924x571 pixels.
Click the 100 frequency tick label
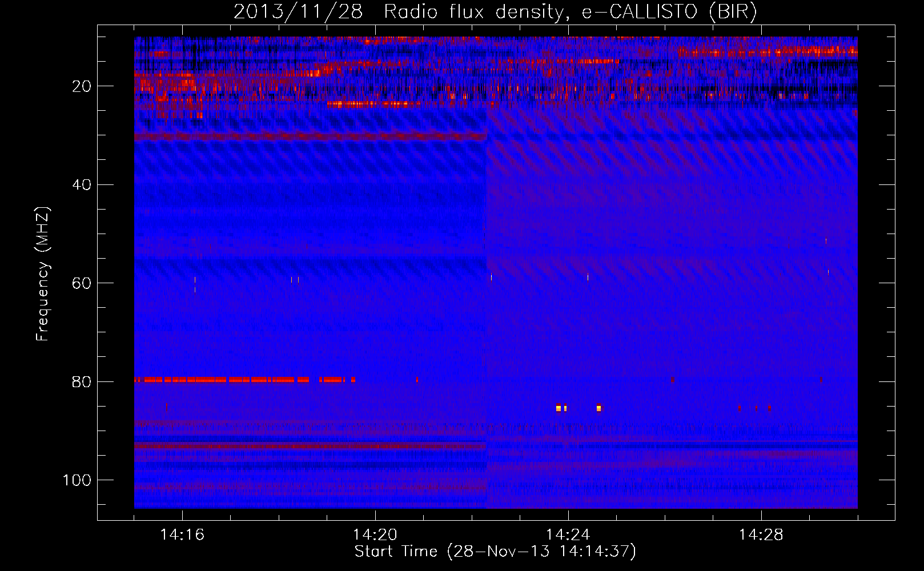coord(77,481)
